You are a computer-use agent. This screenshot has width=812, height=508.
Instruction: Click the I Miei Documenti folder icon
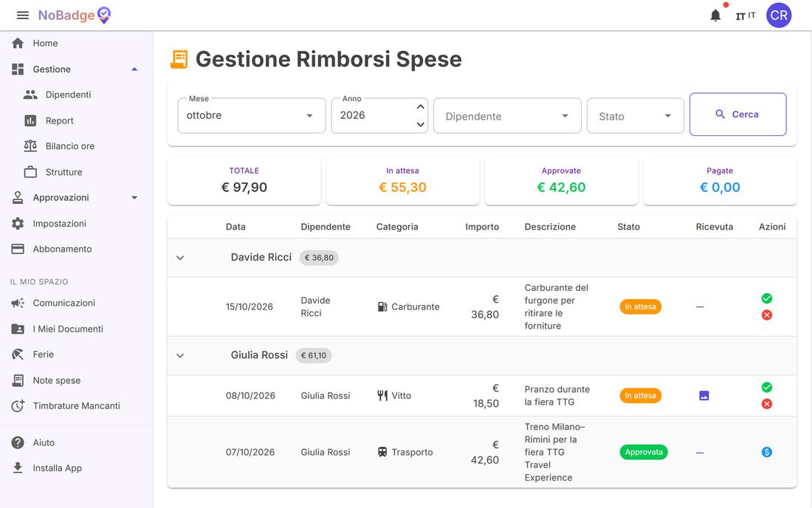18,329
